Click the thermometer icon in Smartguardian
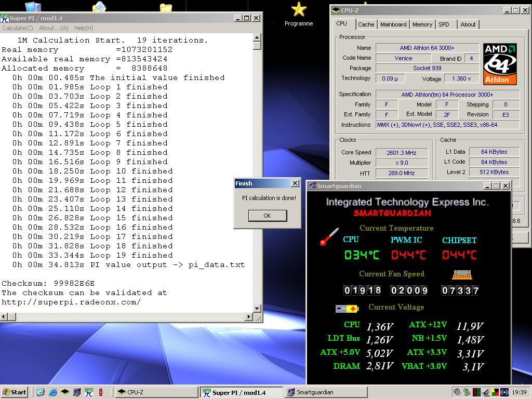This screenshot has height=399, width=532. click(x=329, y=236)
